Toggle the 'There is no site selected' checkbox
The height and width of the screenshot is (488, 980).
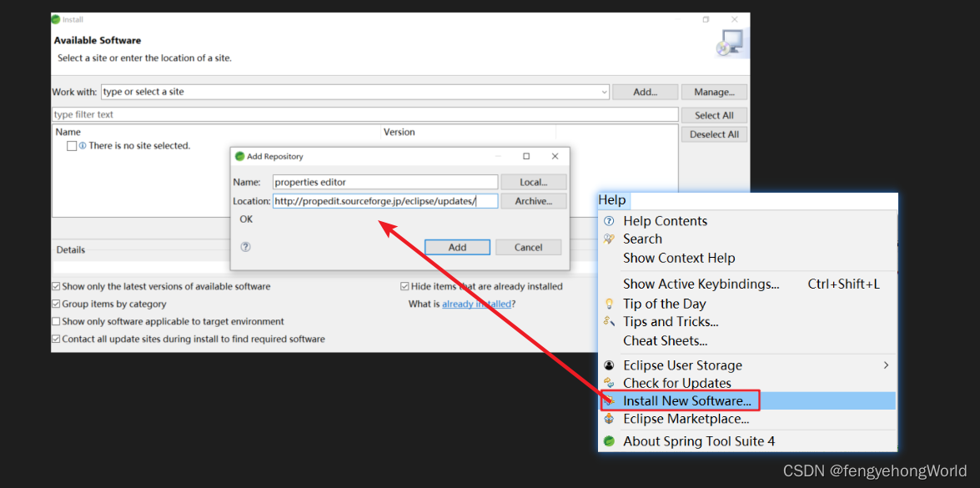[x=72, y=146]
